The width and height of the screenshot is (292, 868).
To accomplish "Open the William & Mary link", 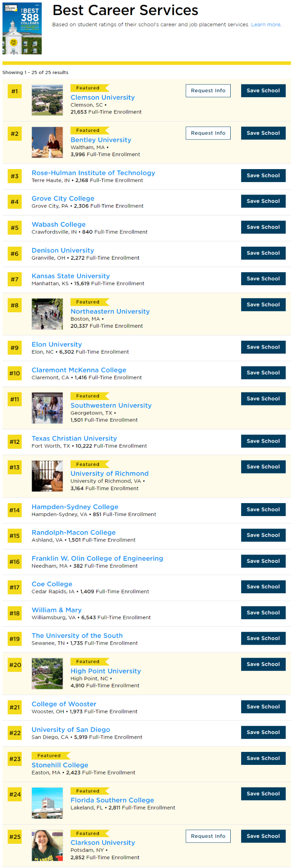I will coord(57,610).
